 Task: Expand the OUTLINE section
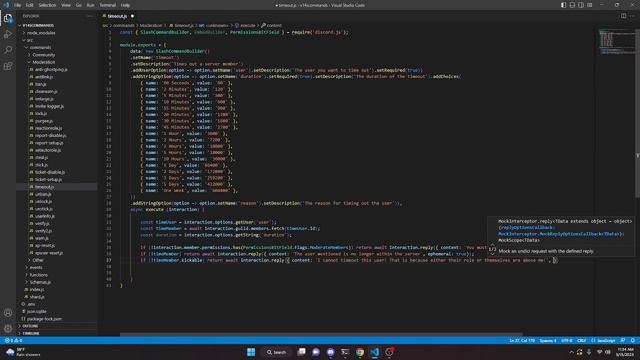30,326
